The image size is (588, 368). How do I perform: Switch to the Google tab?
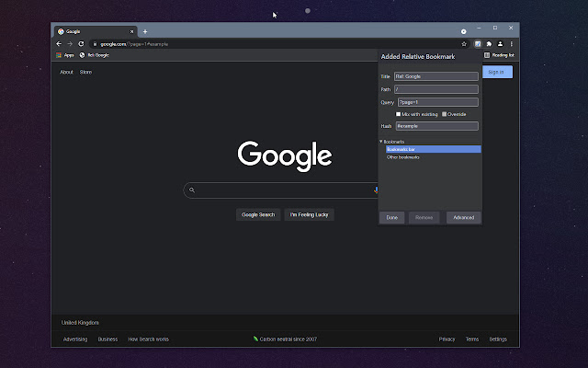coord(96,31)
